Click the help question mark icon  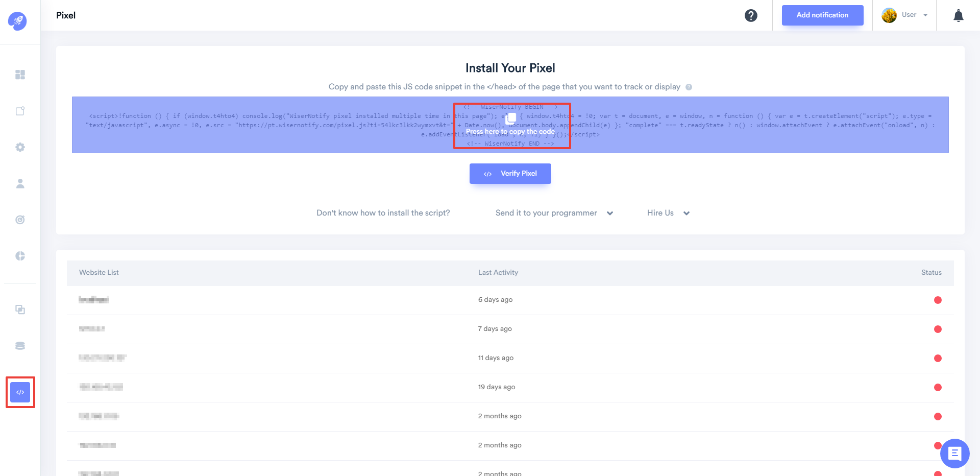(x=751, y=15)
